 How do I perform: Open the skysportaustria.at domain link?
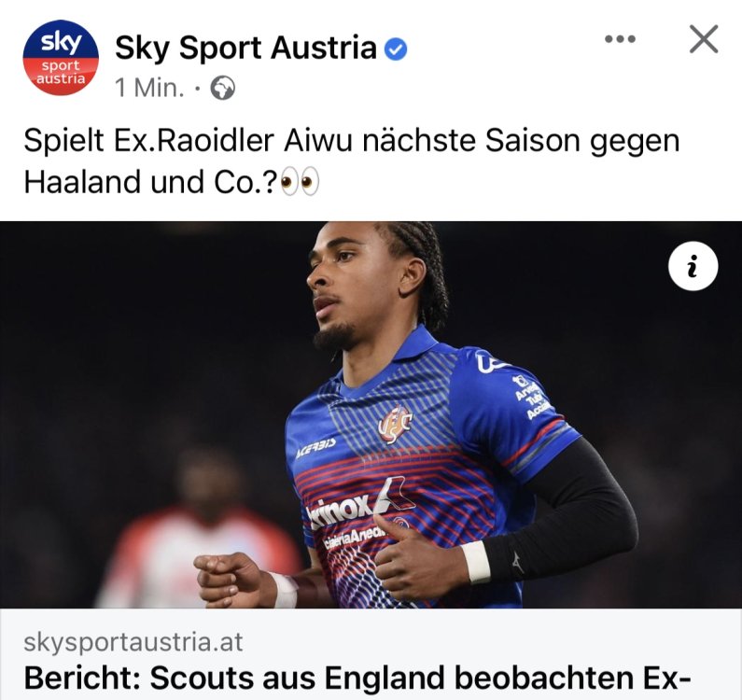(133, 642)
